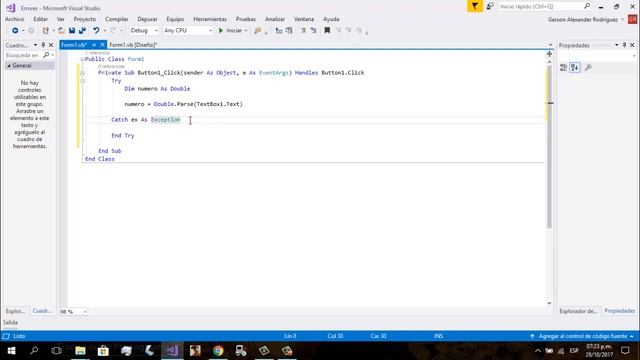Screen dimensions: 640x360
Task: Open the Editar menu
Action: pos(40,19)
